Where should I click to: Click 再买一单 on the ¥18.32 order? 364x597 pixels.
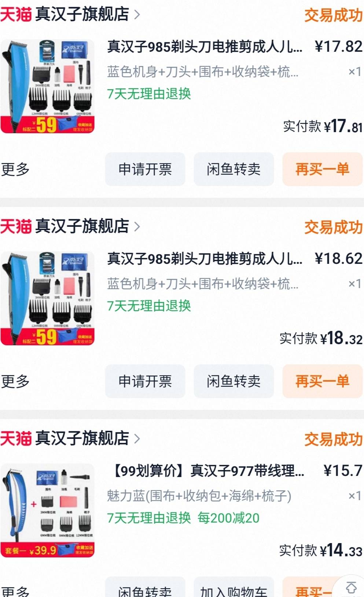322,381
